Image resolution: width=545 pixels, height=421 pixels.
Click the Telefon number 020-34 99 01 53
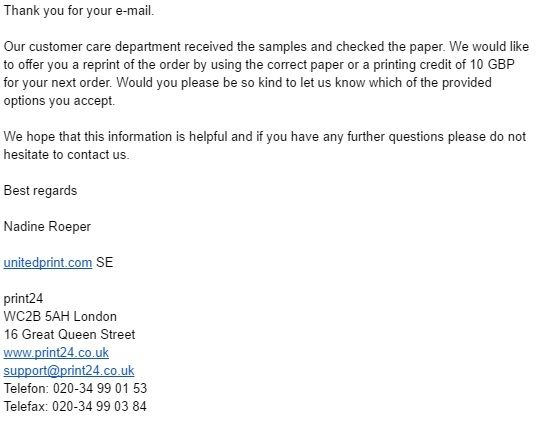point(100,388)
